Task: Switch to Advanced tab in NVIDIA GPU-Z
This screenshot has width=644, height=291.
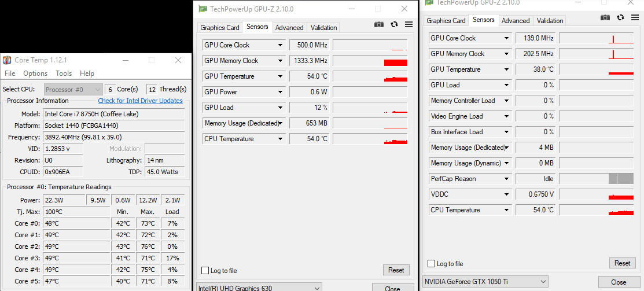Action: pos(516,20)
